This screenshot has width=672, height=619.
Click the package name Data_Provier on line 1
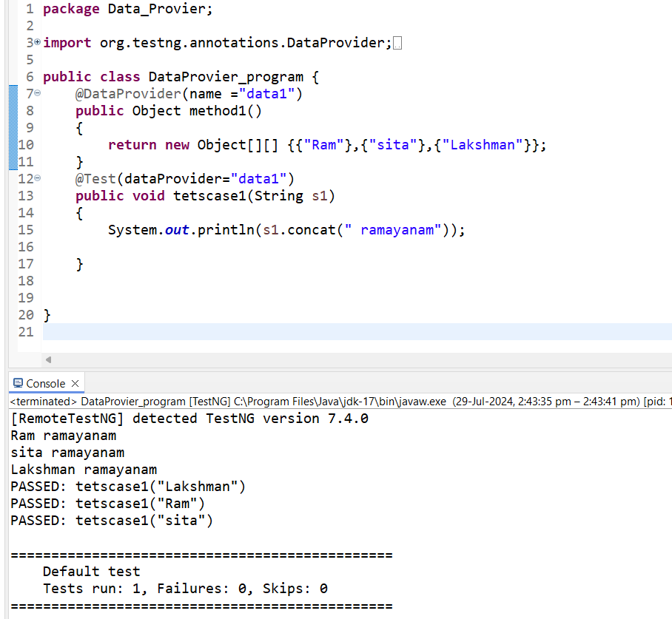click(156, 9)
